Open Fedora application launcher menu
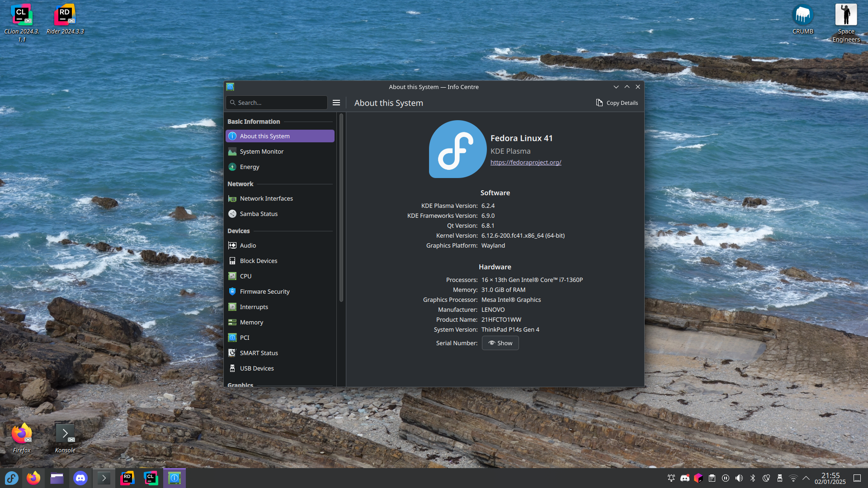868x488 pixels. click(x=12, y=478)
